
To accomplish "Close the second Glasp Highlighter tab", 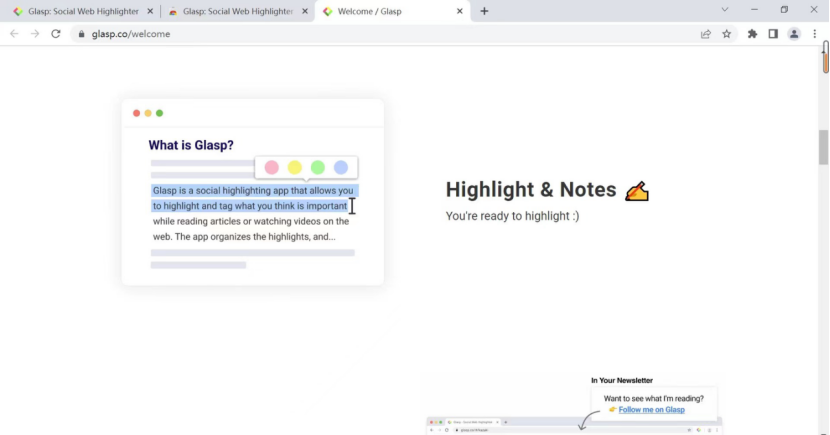I will [x=305, y=11].
